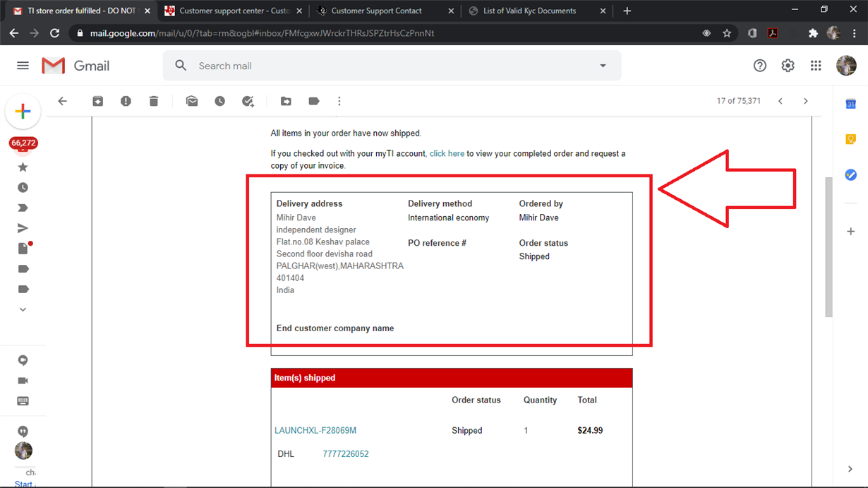Open the Move to folder menu

[x=286, y=101]
